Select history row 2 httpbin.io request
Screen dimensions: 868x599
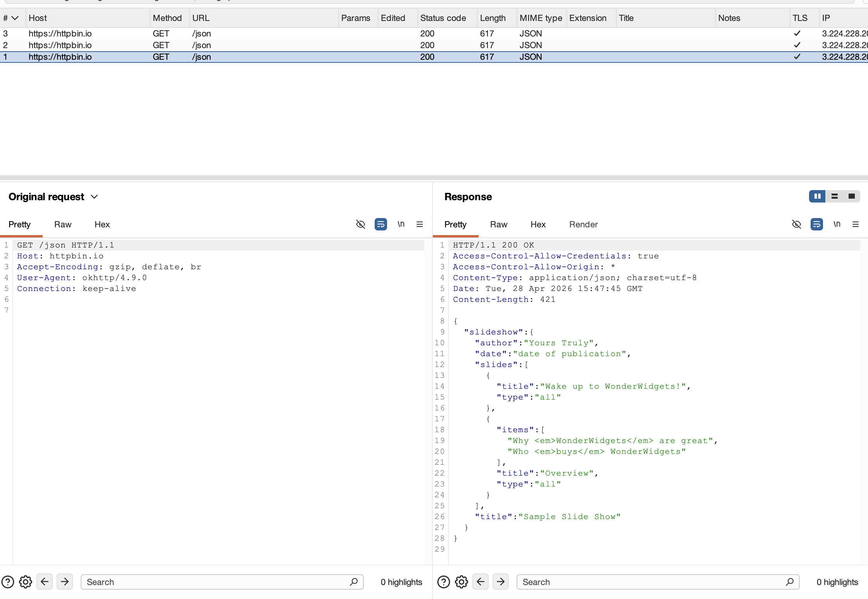pos(434,45)
